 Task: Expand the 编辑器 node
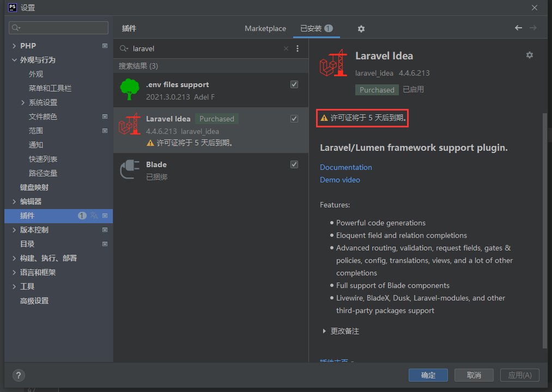tap(14, 201)
